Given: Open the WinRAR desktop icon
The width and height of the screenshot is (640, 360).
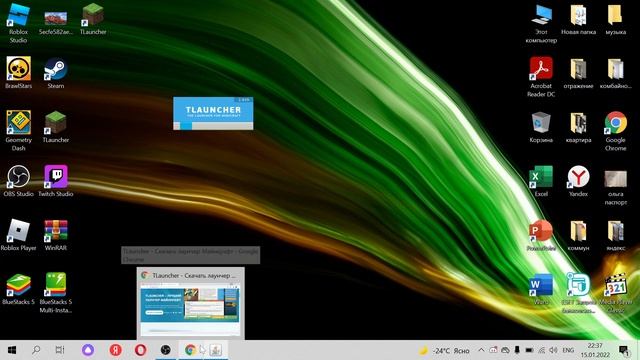Looking at the screenshot, I should pos(56,235).
